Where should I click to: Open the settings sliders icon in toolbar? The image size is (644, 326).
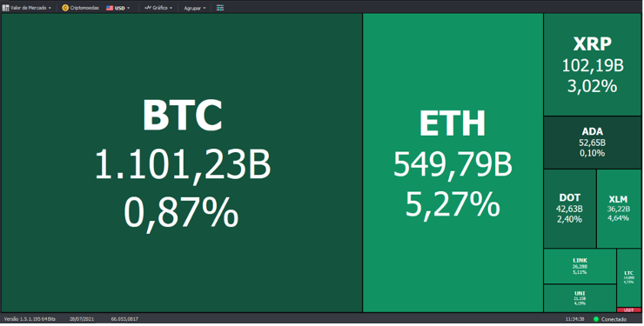220,8
